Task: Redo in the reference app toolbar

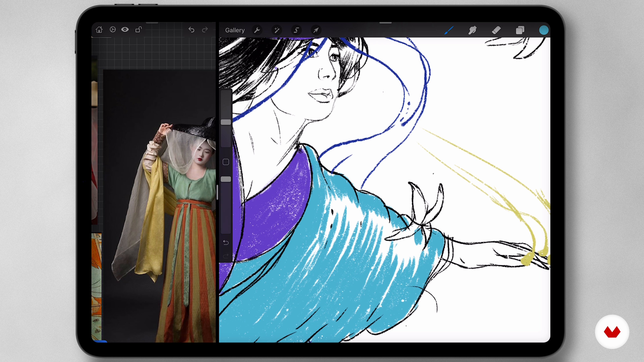Action: click(205, 30)
